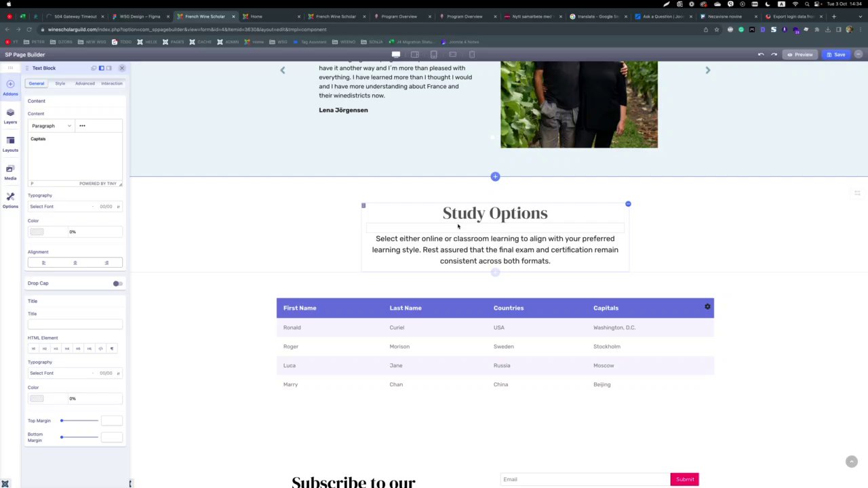The image size is (868, 488).
Task: Switch to the Interaction tab
Action: [x=112, y=83]
